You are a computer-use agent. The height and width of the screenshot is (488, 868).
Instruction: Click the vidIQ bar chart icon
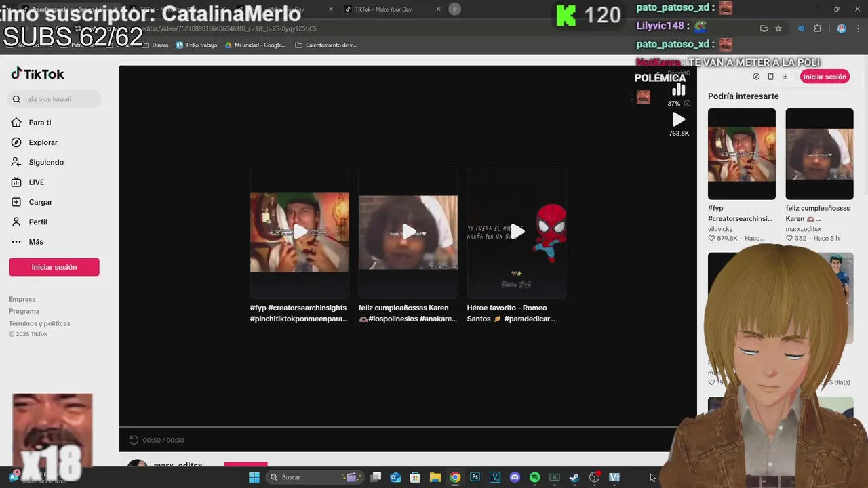tap(679, 89)
